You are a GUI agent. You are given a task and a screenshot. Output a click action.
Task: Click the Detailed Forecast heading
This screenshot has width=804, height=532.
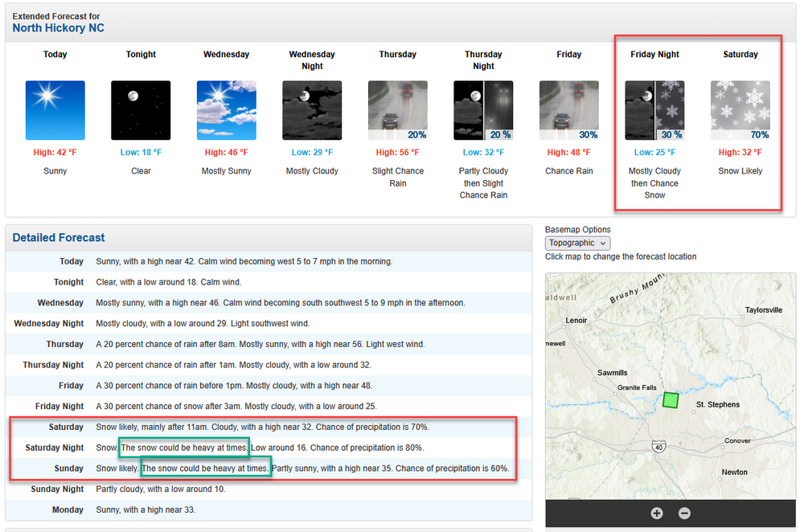click(59, 238)
